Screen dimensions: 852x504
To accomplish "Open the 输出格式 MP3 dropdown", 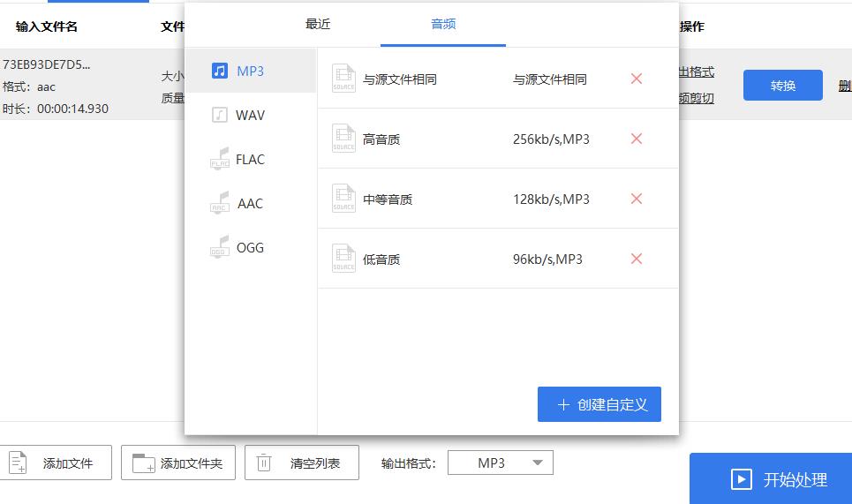I will click(x=501, y=463).
